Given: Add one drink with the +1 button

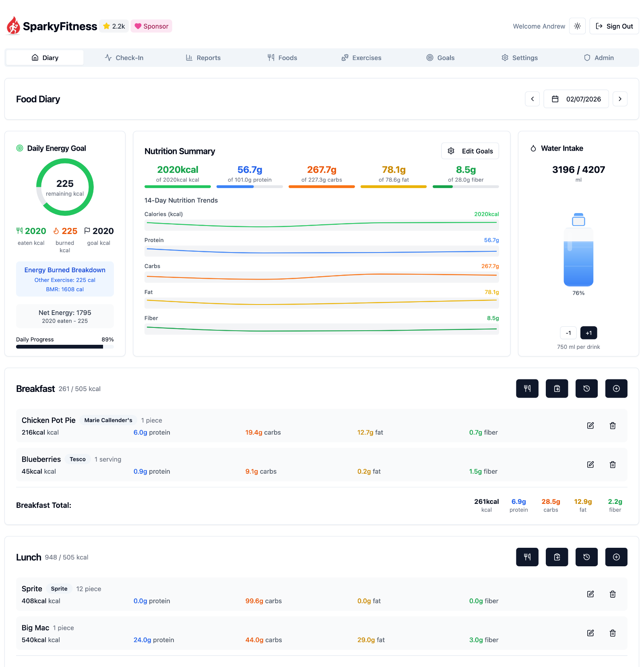Looking at the screenshot, I should click(588, 333).
